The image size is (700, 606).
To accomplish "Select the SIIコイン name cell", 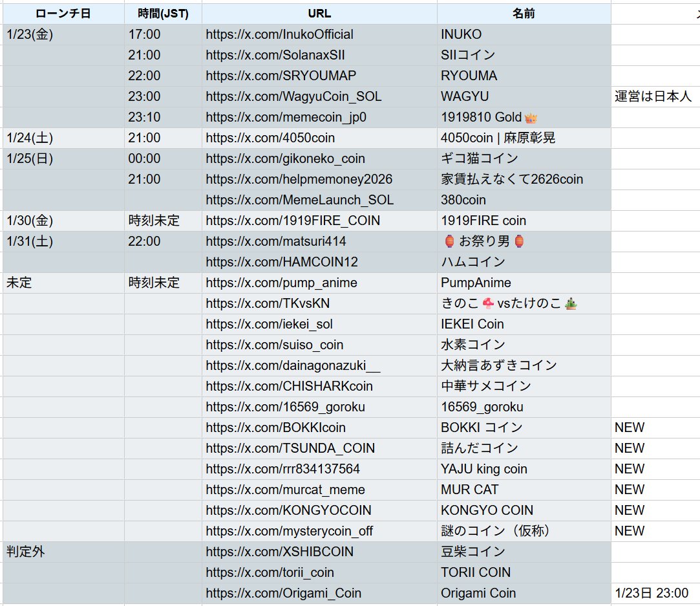I will [x=524, y=55].
